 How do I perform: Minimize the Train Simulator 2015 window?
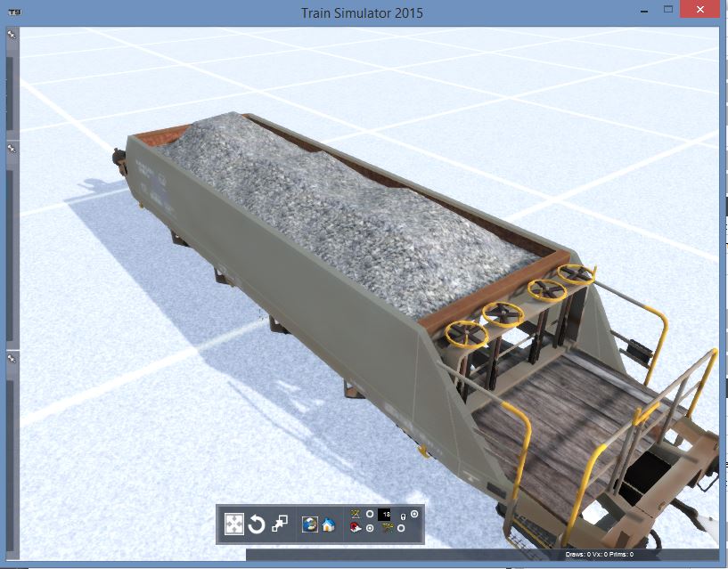(x=644, y=10)
